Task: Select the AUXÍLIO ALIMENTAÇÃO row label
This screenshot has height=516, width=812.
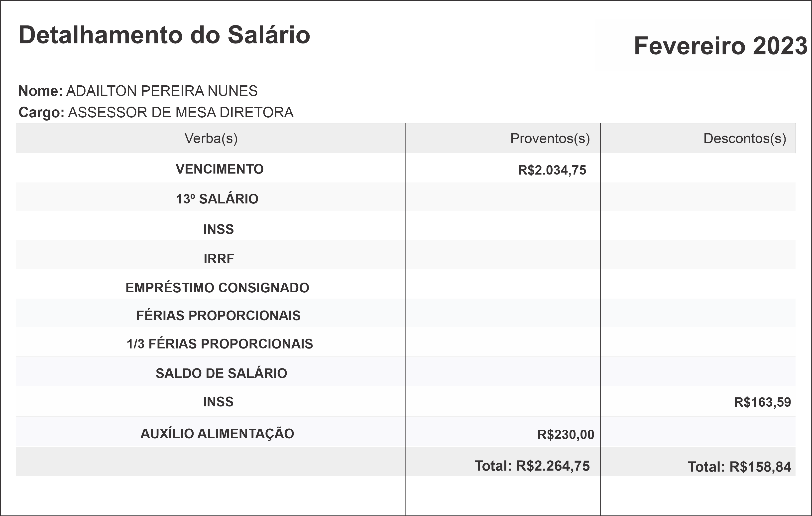Action: [218, 434]
